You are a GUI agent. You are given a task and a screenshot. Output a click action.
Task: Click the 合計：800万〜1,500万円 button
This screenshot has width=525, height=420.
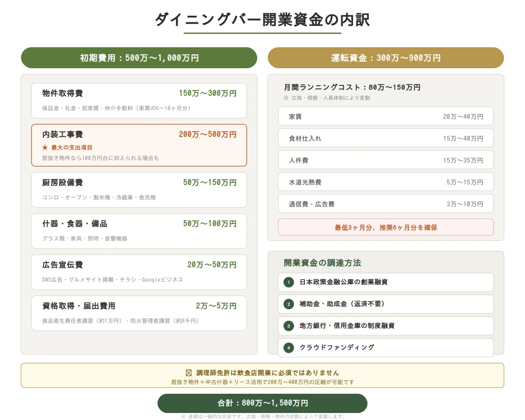click(x=262, y=403)
